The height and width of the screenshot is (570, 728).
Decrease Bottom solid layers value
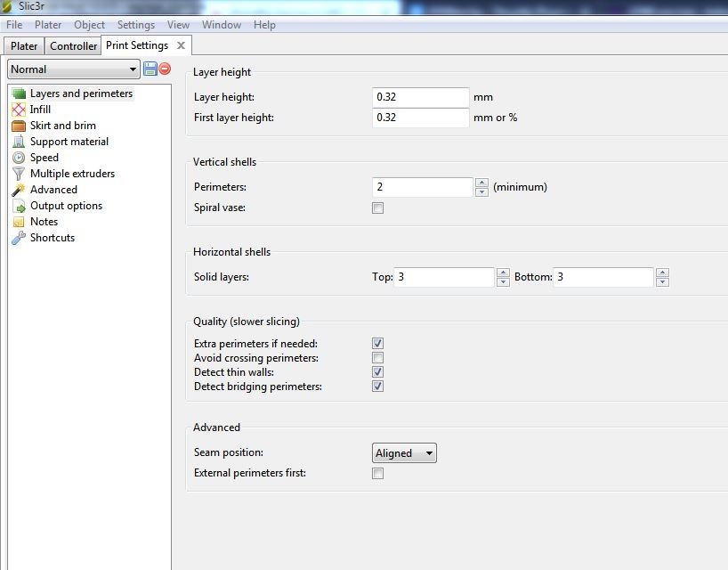(662, 282)
